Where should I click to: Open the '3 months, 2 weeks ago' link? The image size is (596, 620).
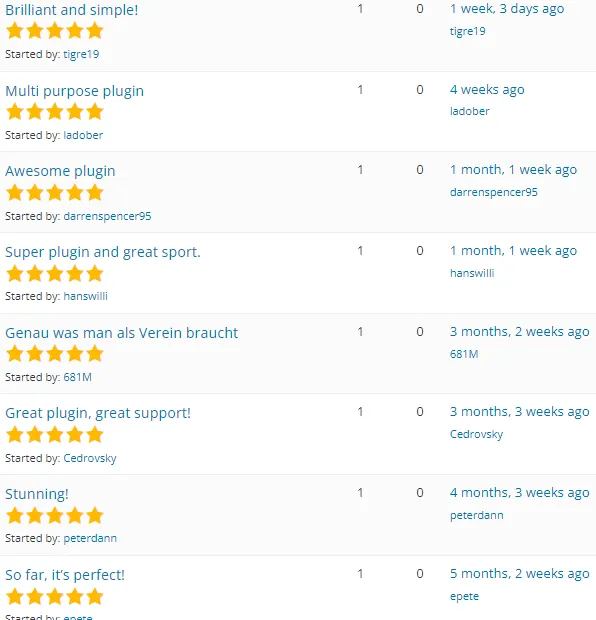(x=519, y=332)
